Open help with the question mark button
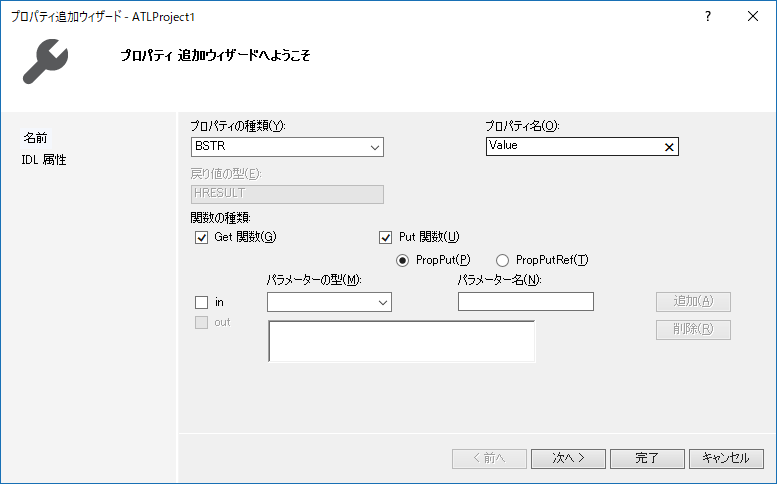 pos(708,16)
